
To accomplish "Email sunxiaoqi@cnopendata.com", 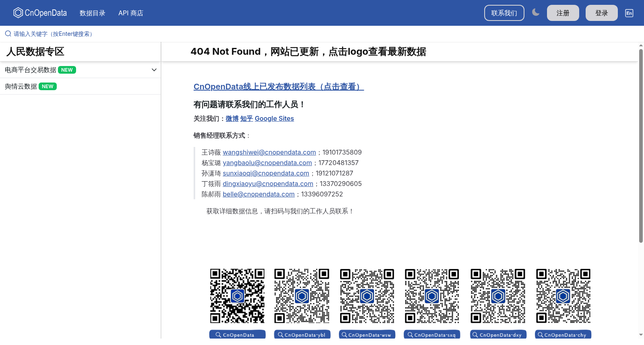I will pyautogui.click(x=266, y=173).
